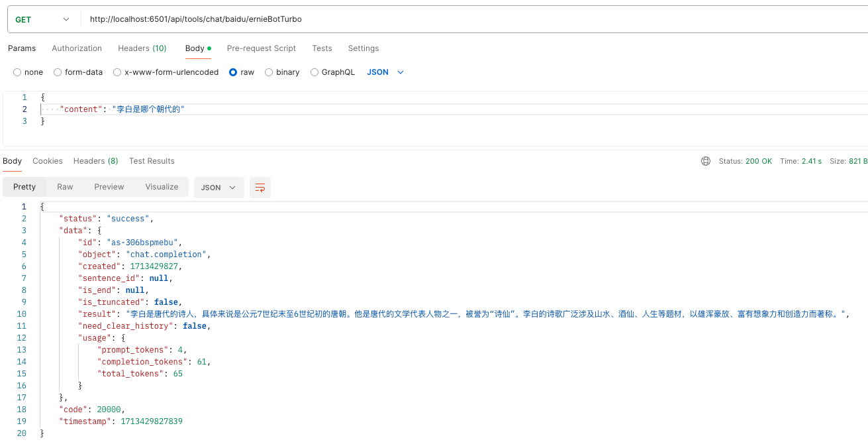Screen dimensions: 868x448
Task: Select the Pretty view button
Action: pyautogui.click(x=24, y=187)
